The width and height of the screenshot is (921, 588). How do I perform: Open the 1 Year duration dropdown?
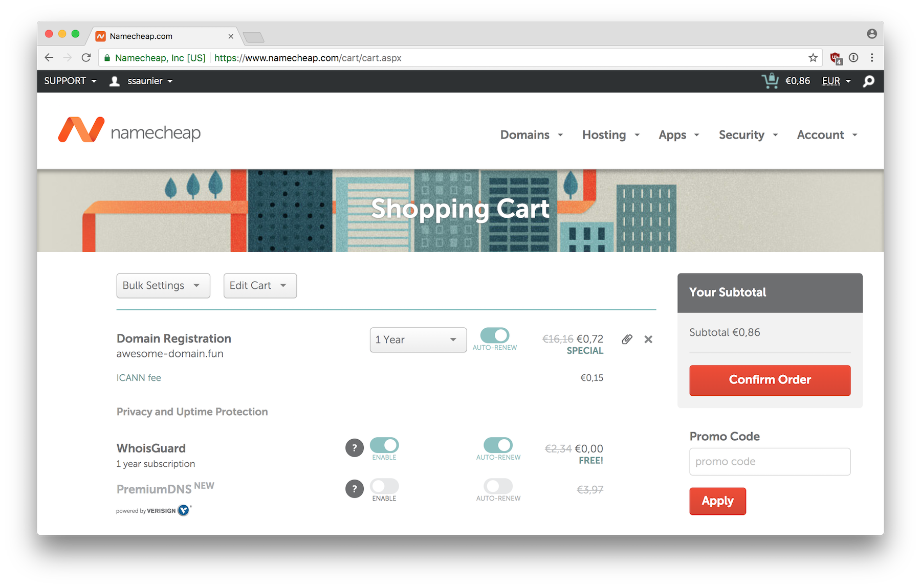[x=418, y=340]
